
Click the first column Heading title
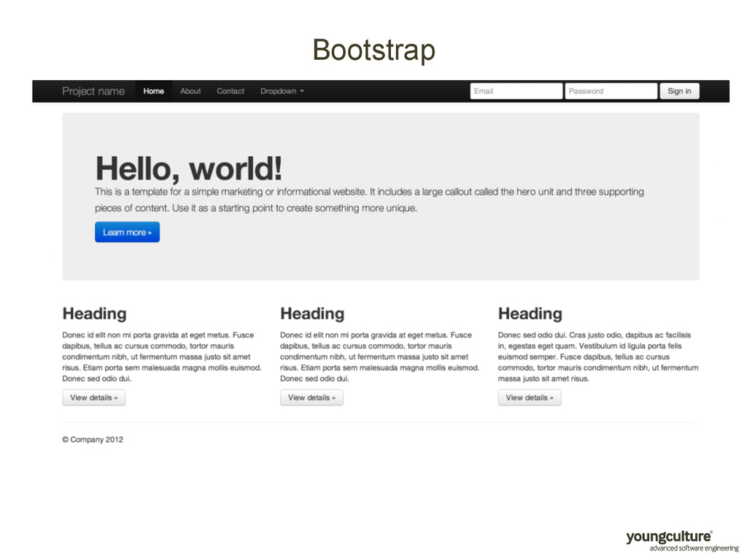tap(94, 314)
